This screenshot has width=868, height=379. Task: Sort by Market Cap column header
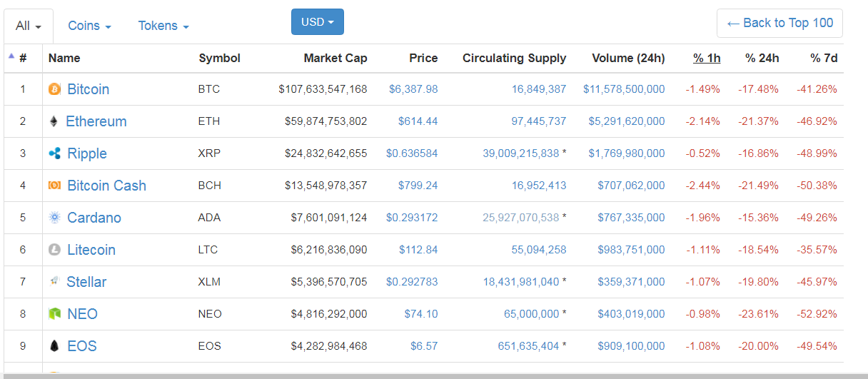pyautogui.click(x=335, y=59)
